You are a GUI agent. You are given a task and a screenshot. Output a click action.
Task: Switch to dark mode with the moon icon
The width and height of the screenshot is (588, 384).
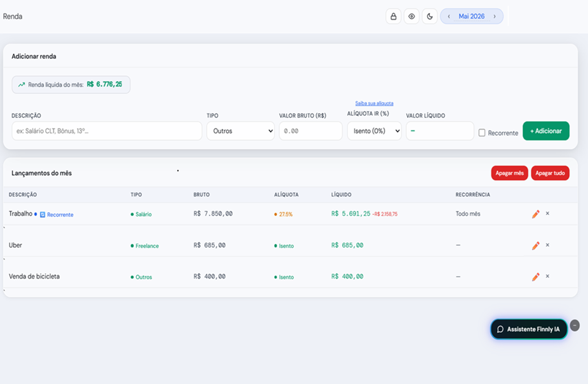click(x=430, y=17)
